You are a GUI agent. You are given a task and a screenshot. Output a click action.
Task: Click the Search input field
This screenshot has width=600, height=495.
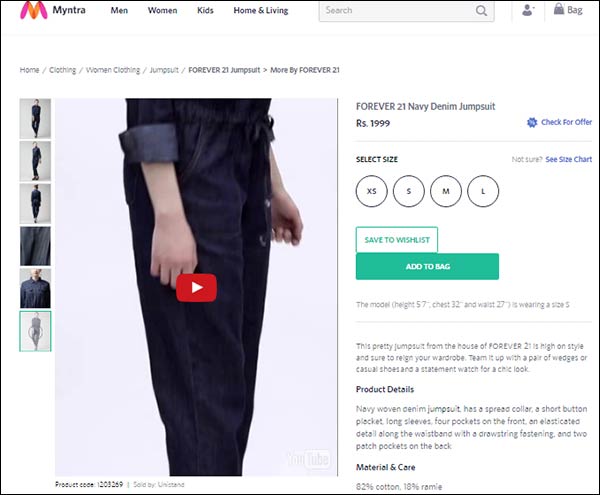(x=398, y=11)
